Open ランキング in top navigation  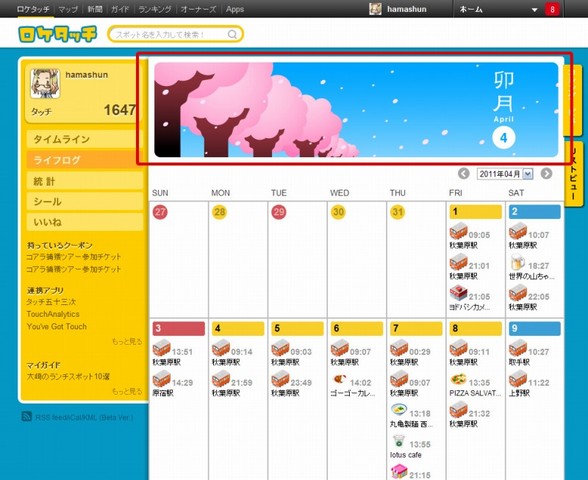click(155, 9)
